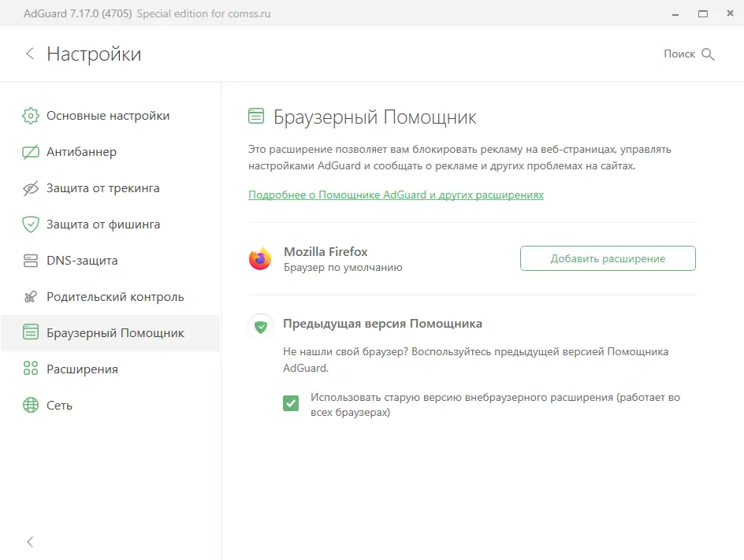
Task: Click the Браузер по умолчанию label
Action: tap(343, 268)
